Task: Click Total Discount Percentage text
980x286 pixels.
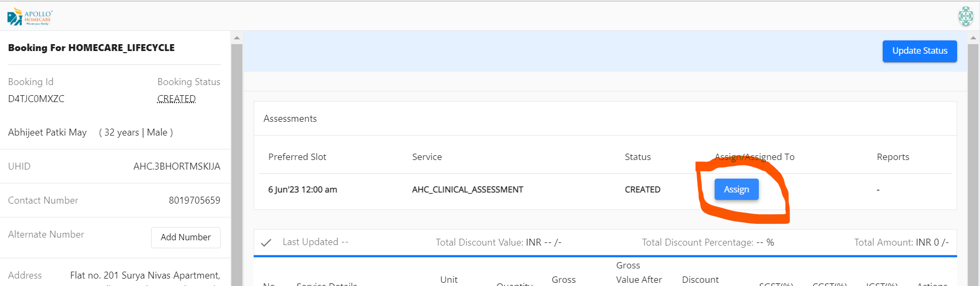Action: coord(708,242)
